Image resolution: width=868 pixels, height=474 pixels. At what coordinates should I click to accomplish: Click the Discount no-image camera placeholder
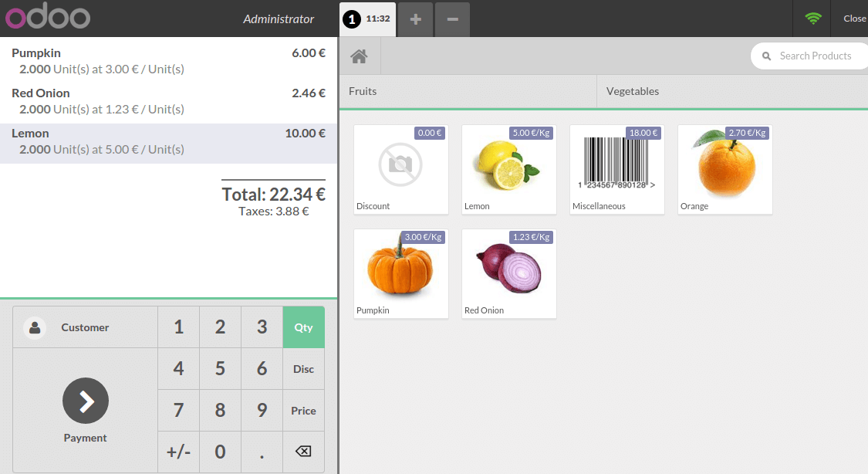coord(400,164)
